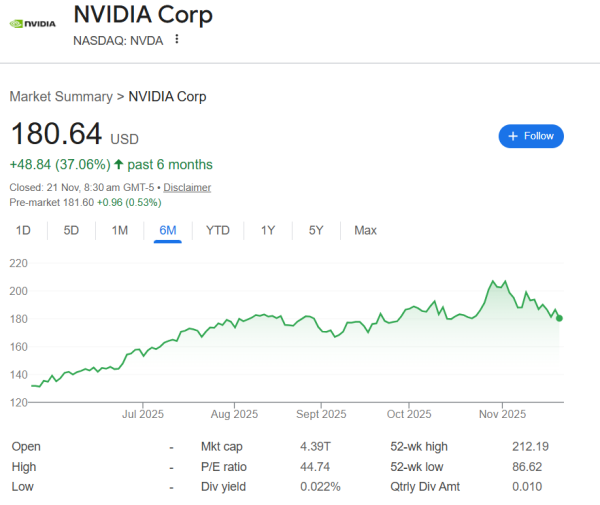Viewport: 600px width, 505px height.
Task: Open the Disclaimer link
Action: click(187, 187)
